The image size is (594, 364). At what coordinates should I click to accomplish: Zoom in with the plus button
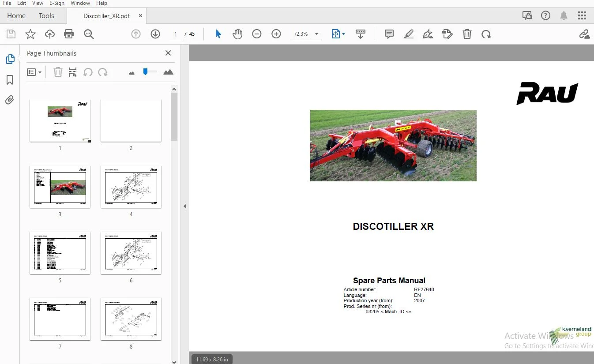point(276,34)
